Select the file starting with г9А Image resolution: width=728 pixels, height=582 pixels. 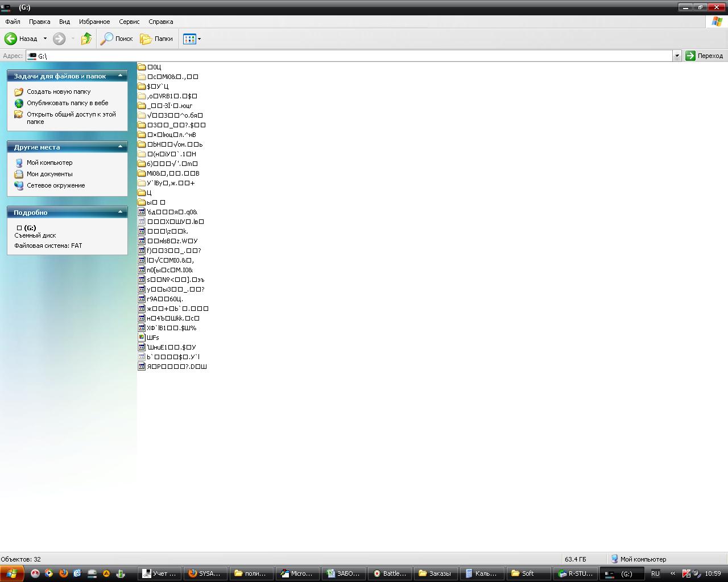[x=161, y=299]
